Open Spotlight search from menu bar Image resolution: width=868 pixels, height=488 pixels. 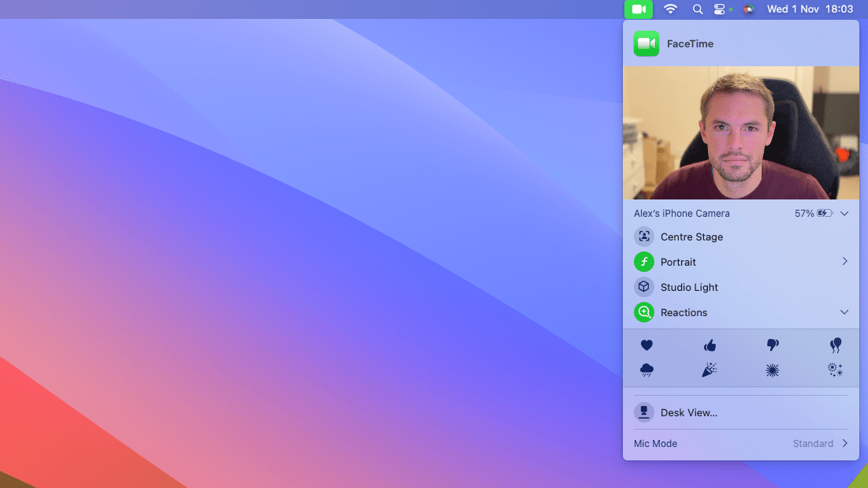697,9
